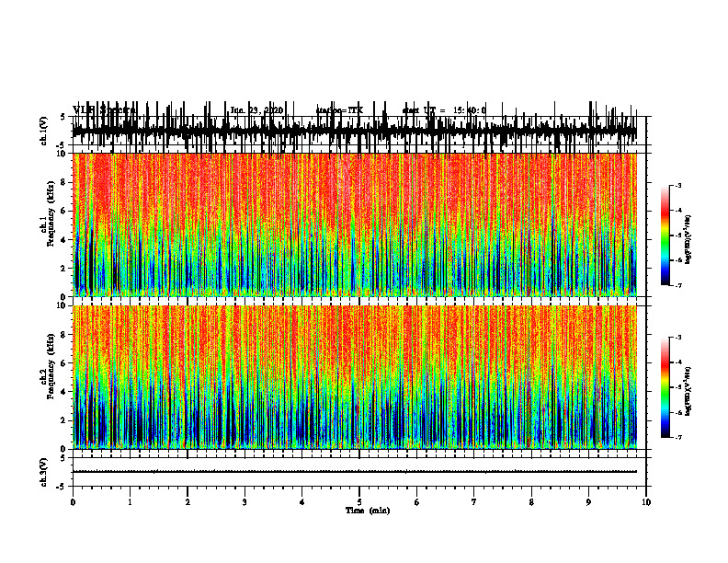Click the '-3' label on ch.1 color bar

click(677, 185)
